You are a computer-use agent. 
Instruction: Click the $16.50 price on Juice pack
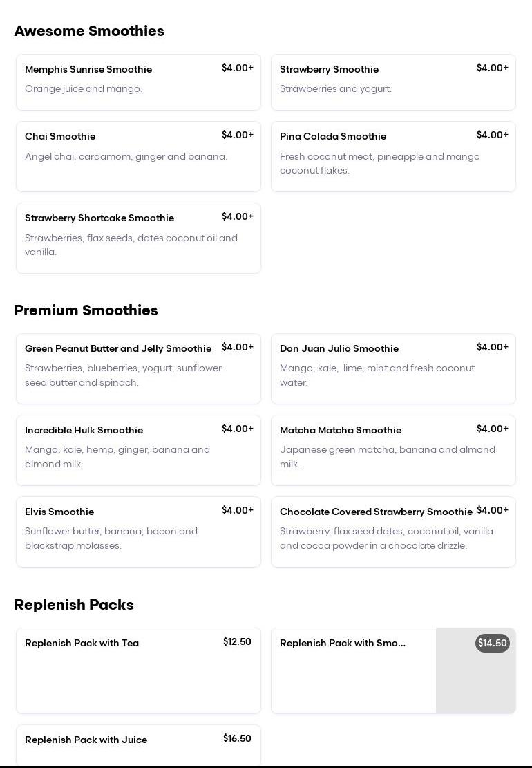(x=237, y=738)
